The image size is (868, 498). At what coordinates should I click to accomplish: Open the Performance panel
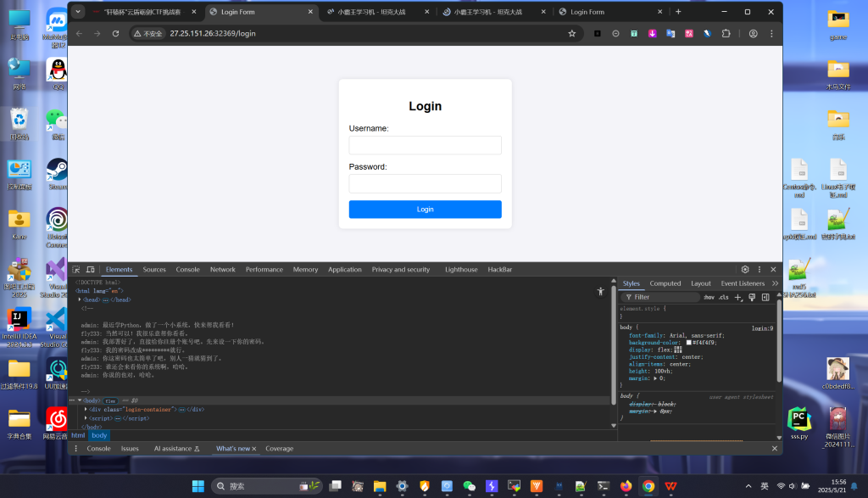tap(264, 270)
